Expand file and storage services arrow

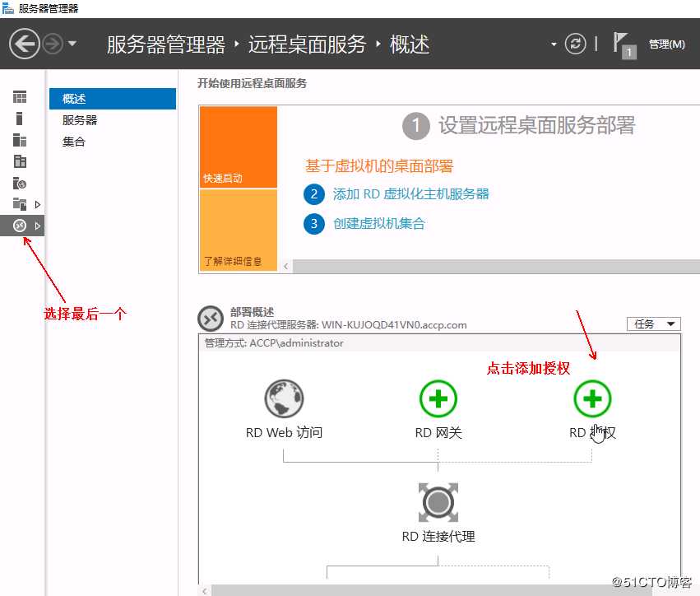tap(38, 205)
